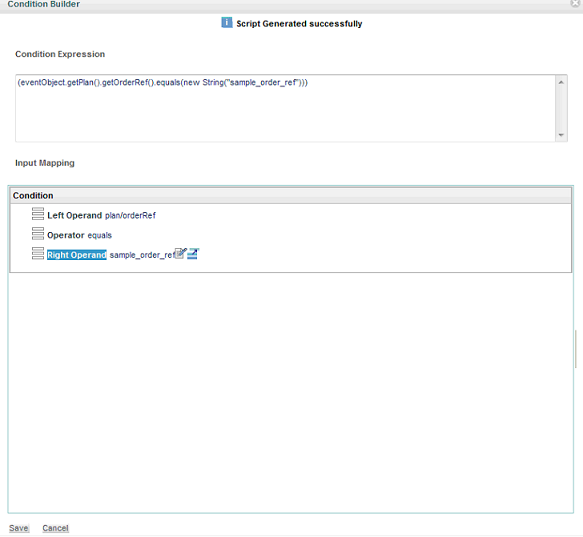Click inside the Condition Expression text area
Image resolution: width=583 pixels, height=537 pixels.
[286, 108]
